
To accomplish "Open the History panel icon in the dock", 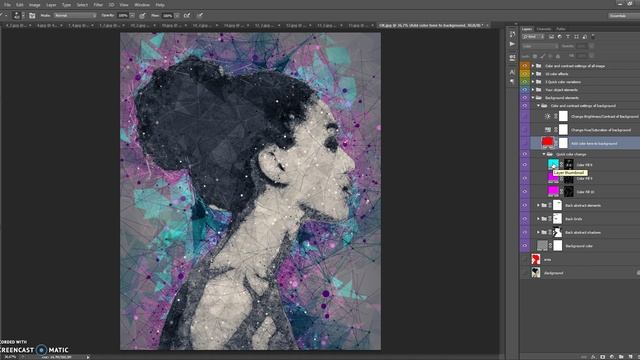I will click(x=512, y=34).
